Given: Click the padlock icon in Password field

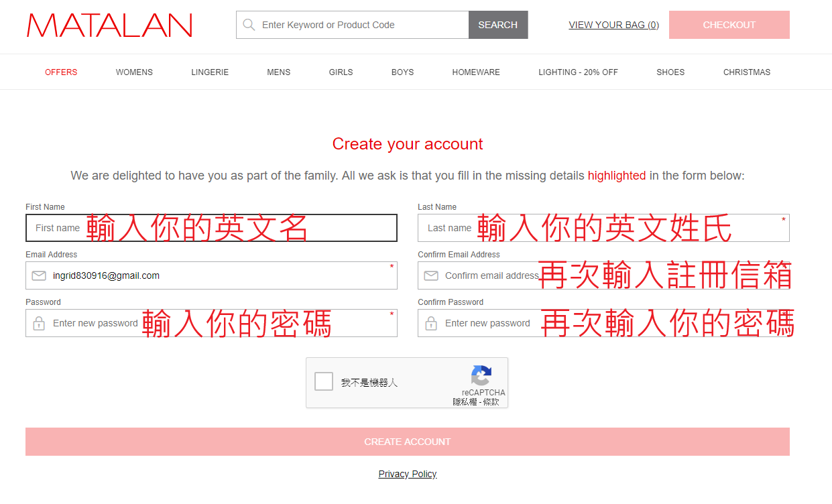Looking at the screenshot, I should tap(39, 323).
